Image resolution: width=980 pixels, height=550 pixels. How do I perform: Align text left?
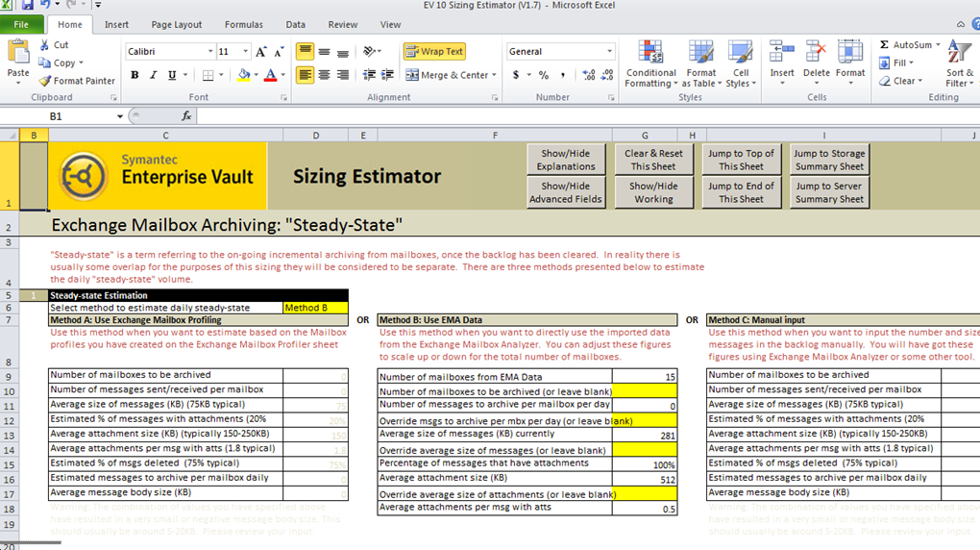[x=305, y=75]
